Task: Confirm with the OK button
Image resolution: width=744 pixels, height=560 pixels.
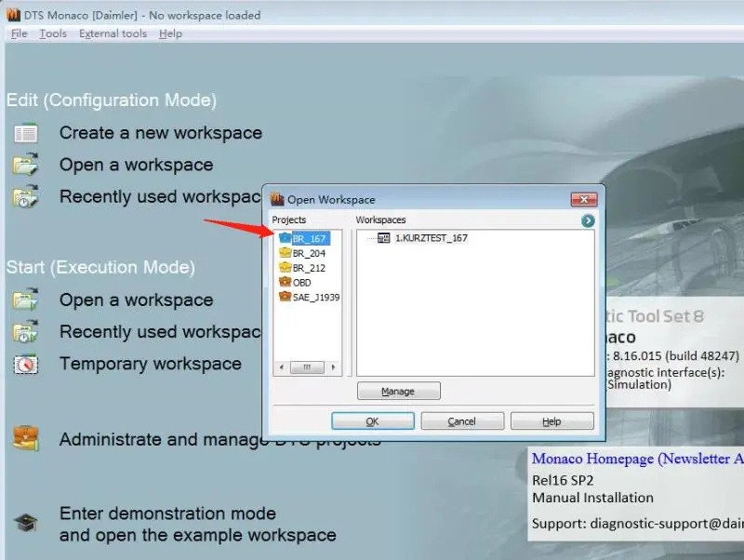Action: 372,421
